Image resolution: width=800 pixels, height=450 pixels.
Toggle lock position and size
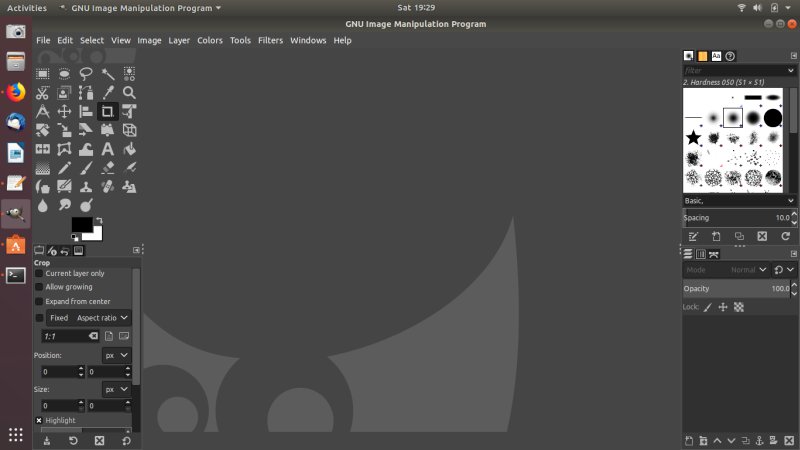point(723,307)
